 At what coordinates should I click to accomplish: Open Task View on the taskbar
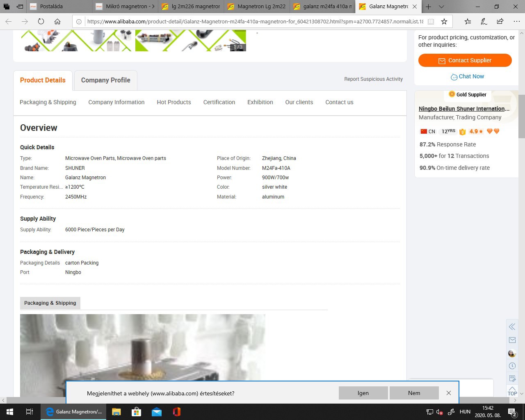30,412
